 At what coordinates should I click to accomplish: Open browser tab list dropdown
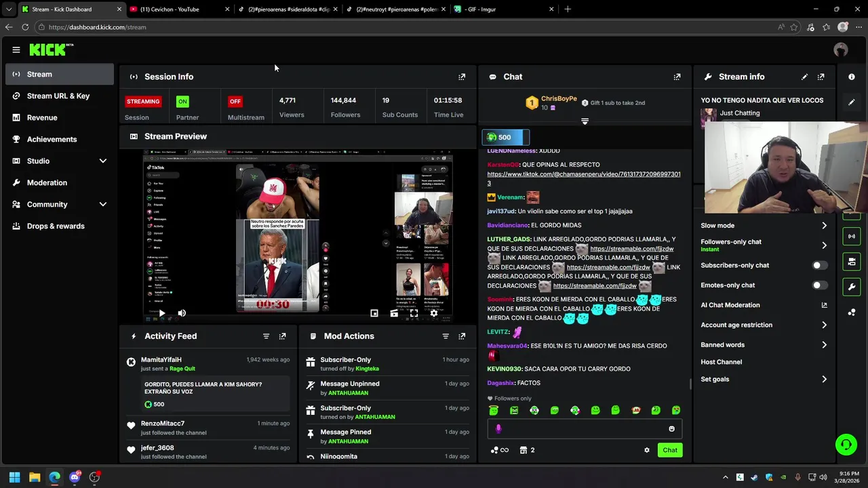tap(9, 9)
